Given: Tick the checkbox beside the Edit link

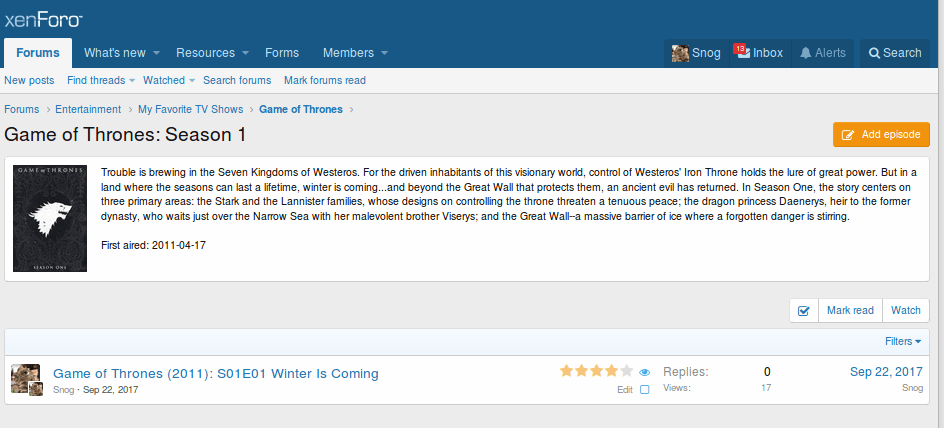Looking at the screenshot, I should point(645,390).
